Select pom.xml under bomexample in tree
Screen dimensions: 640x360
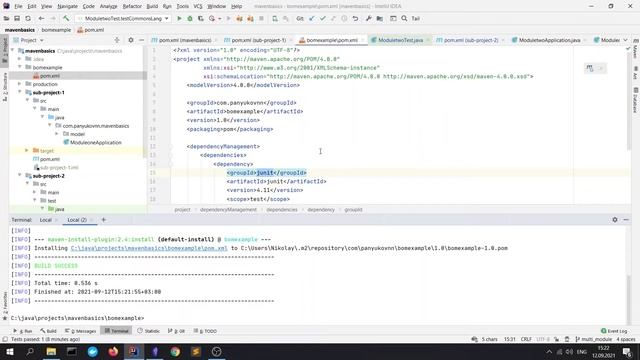click(50, 76)
